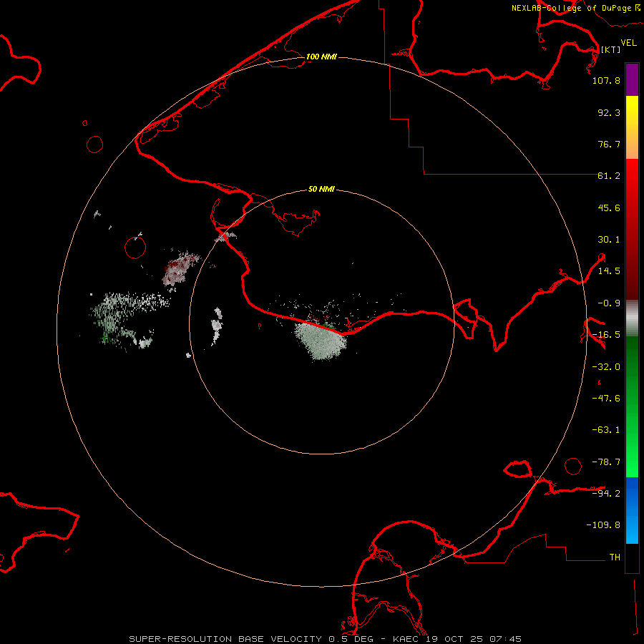Click the 76.7 legend value
644x644 pixels.
pos(609,144)
